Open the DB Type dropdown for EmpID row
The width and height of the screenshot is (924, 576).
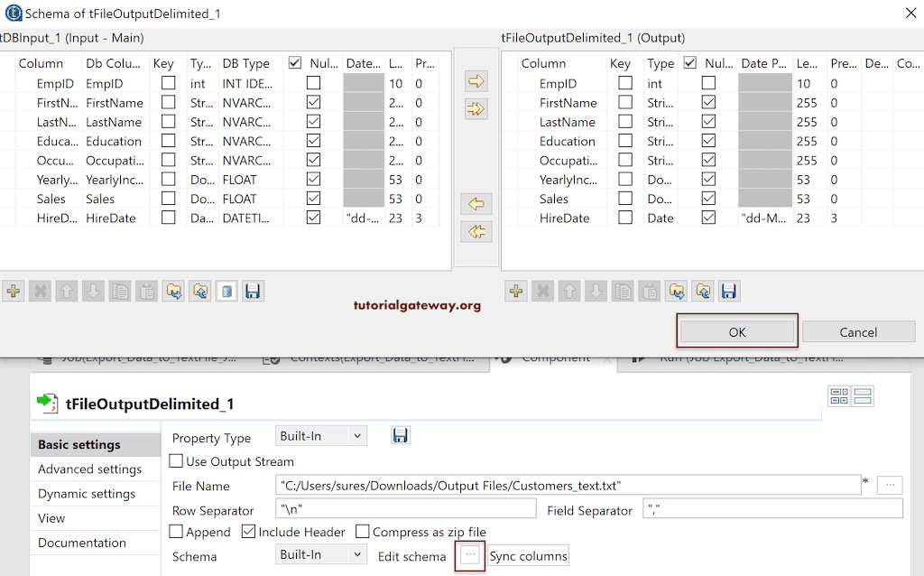point(247,83)
